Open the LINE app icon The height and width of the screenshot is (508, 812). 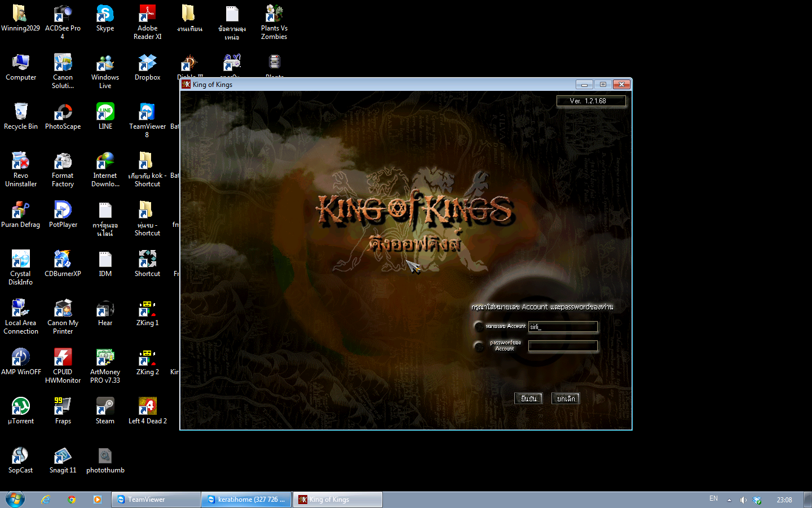click(x=105, y=116)
